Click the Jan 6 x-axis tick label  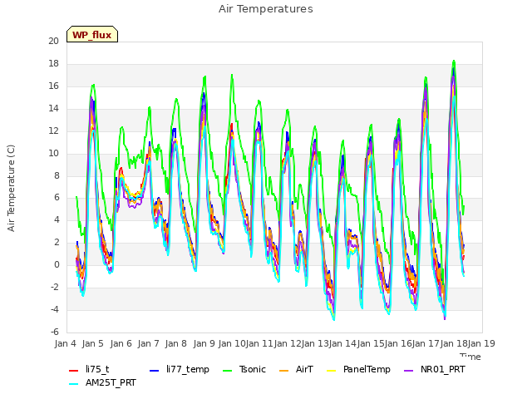[121, 343]
